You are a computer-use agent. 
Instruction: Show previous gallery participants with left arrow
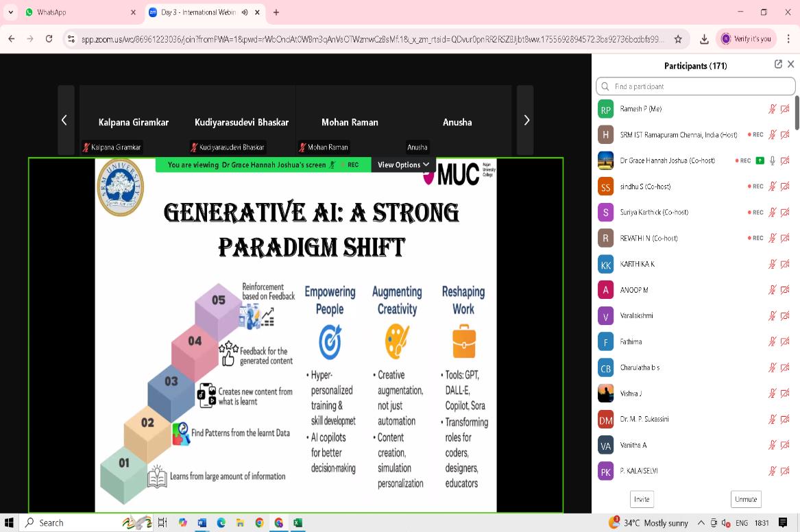pos(65,121)
